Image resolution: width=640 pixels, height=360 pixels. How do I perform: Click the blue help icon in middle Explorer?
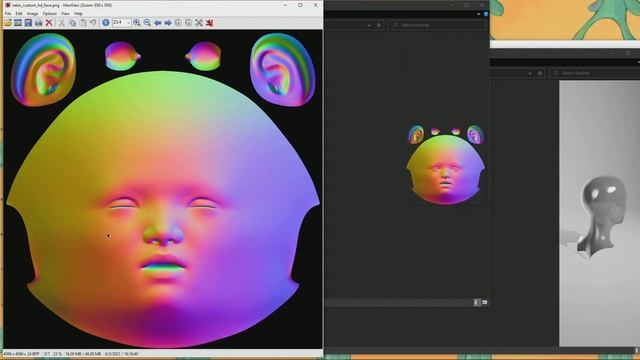coord(486,14)
